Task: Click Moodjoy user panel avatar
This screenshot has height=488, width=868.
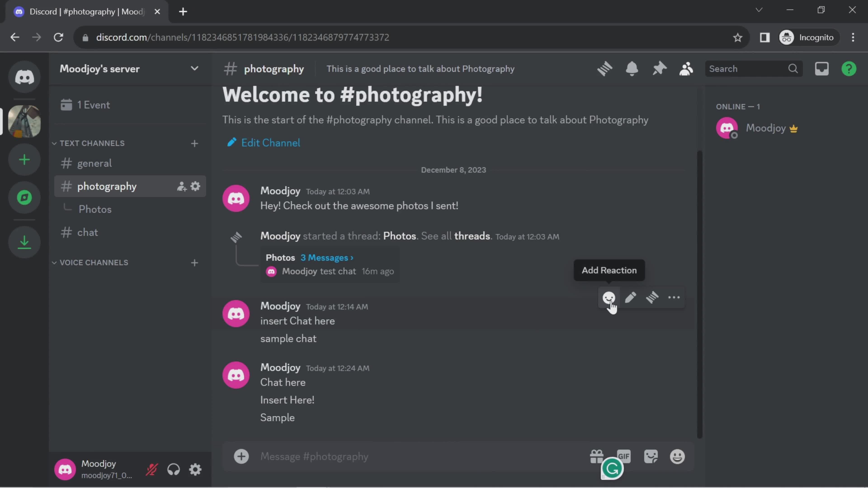Action: [65, 469]
